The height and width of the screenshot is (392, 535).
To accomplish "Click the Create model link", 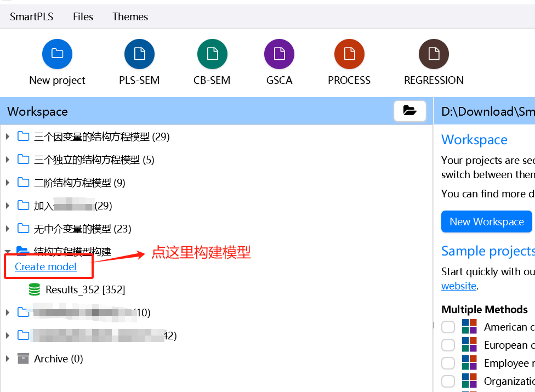I will 45,266.
